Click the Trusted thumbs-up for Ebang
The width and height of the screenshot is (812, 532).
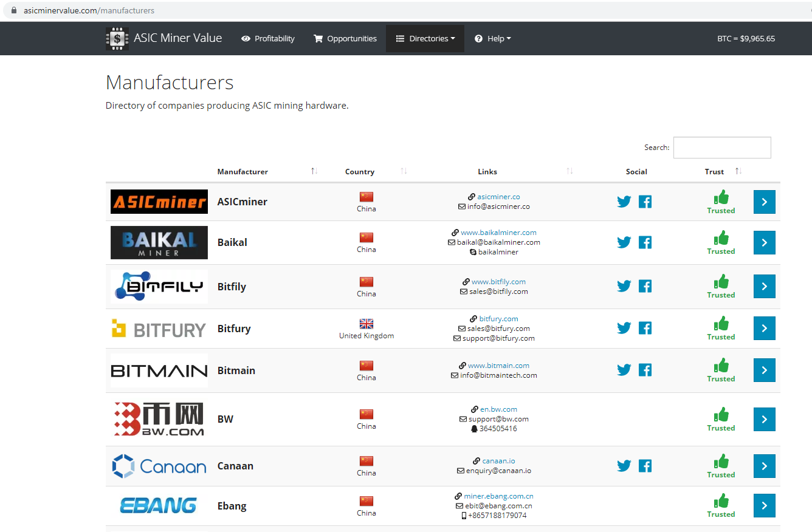point(721,501)
